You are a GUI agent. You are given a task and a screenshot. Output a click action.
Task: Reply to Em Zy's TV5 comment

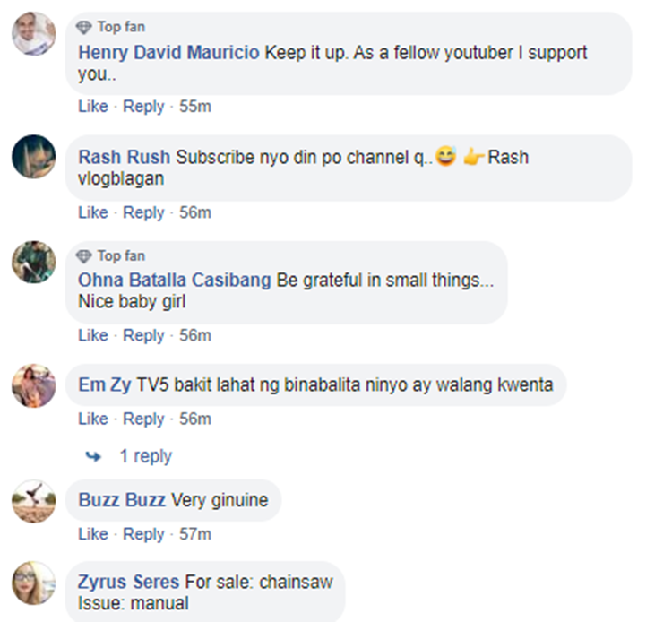point(143,419)
